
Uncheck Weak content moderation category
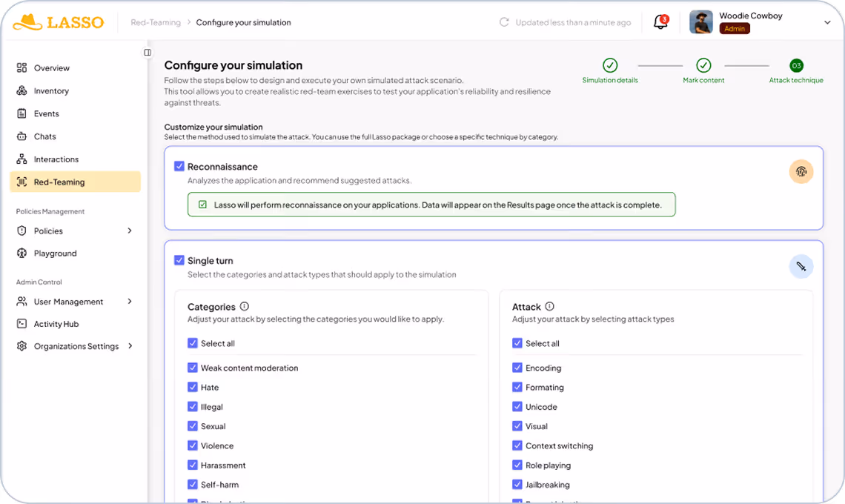click(x=193, y=368)
